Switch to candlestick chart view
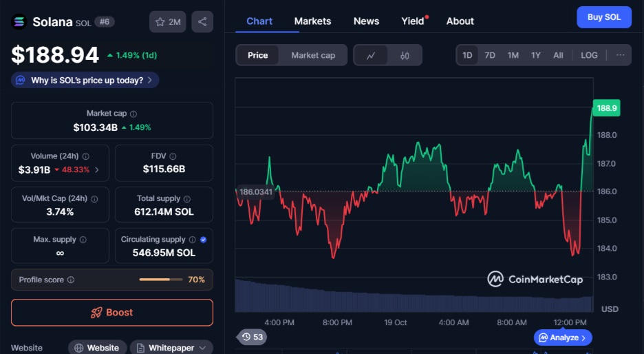The image size is (644, 354). [405, 55]
